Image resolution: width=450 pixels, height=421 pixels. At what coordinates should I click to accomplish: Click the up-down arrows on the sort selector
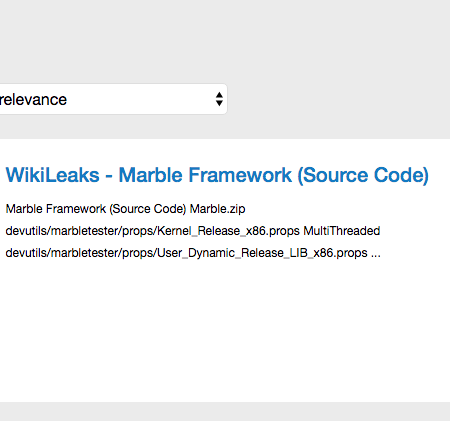tap(219, 99)
